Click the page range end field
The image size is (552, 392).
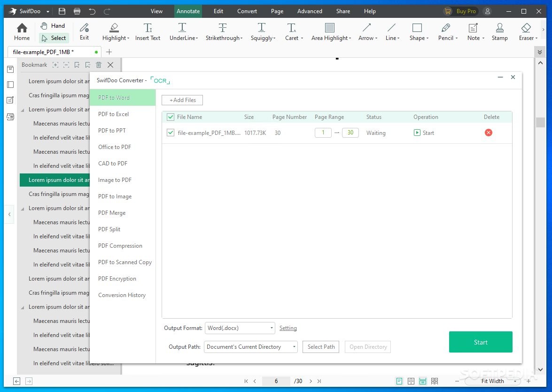click(x=350, y=133)
